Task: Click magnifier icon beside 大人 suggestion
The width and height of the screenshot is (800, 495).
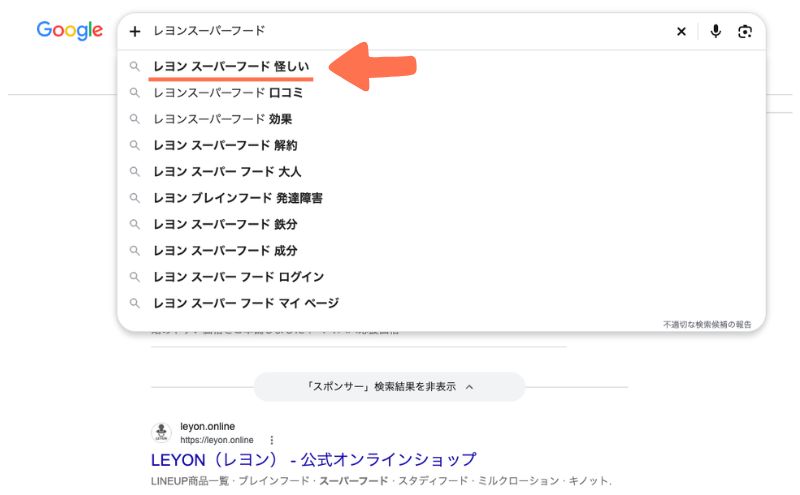Action: [134, 171]
